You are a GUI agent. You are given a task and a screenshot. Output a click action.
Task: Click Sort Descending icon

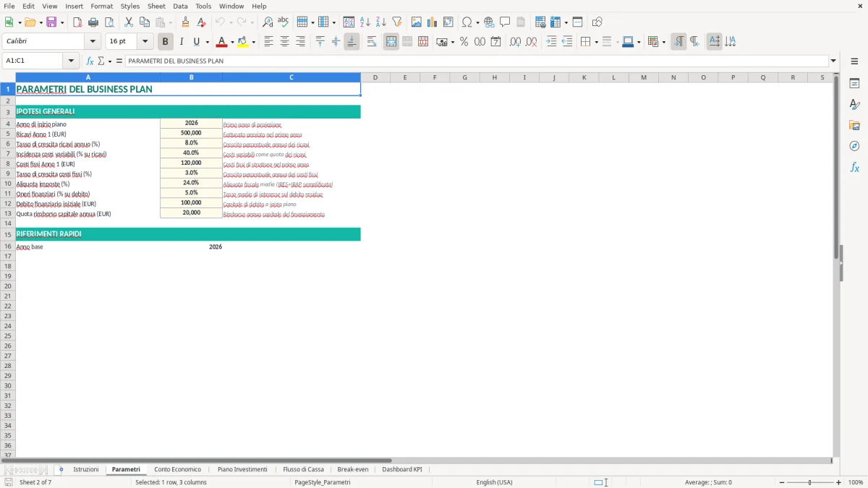381,22
